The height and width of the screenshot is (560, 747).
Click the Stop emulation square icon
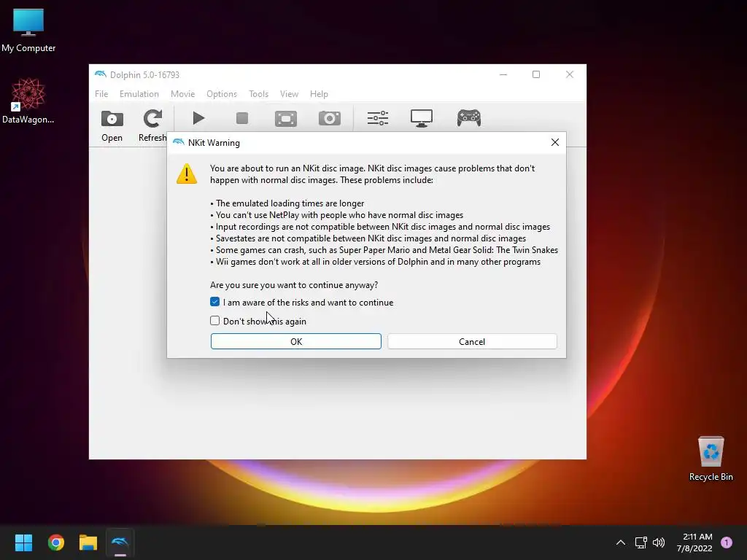(x=242, y=118)
